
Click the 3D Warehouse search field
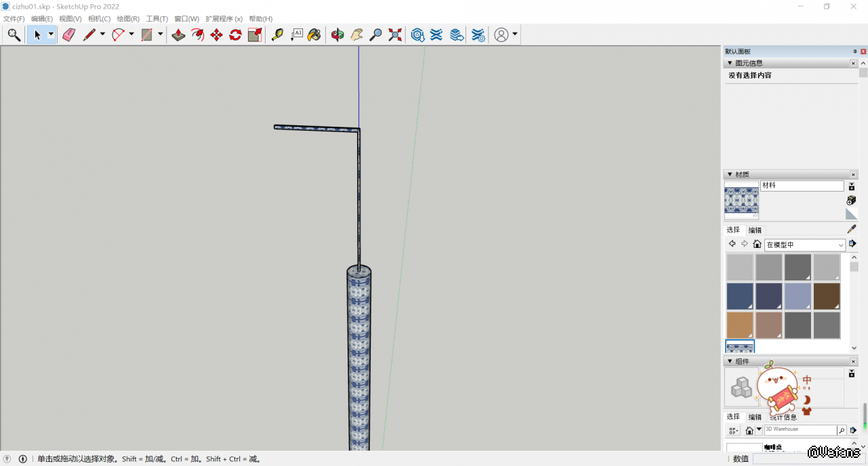click(800, 429)
